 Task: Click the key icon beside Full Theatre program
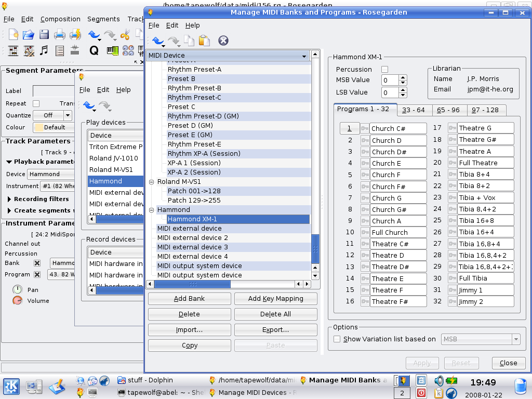[453, 163]
